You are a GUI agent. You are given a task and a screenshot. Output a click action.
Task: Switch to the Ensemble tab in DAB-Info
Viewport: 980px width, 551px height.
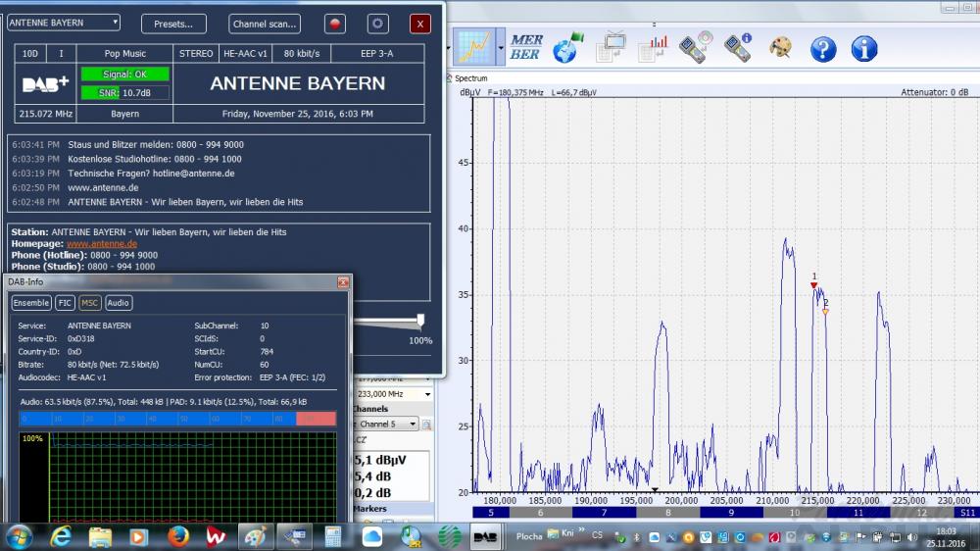pyautogui.click(x=31, y=303)
